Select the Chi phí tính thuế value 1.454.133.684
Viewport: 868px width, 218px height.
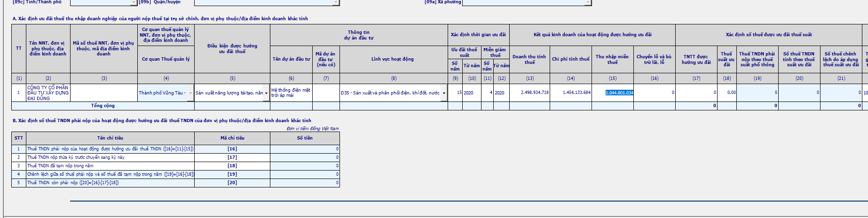pyautogui.click(x=571, y=93)
